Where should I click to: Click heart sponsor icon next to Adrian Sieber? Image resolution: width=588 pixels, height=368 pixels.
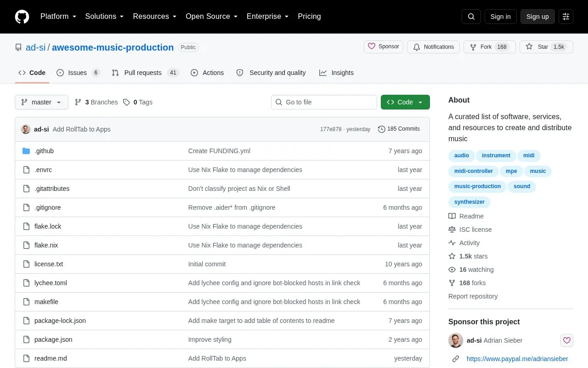[567, 340]
